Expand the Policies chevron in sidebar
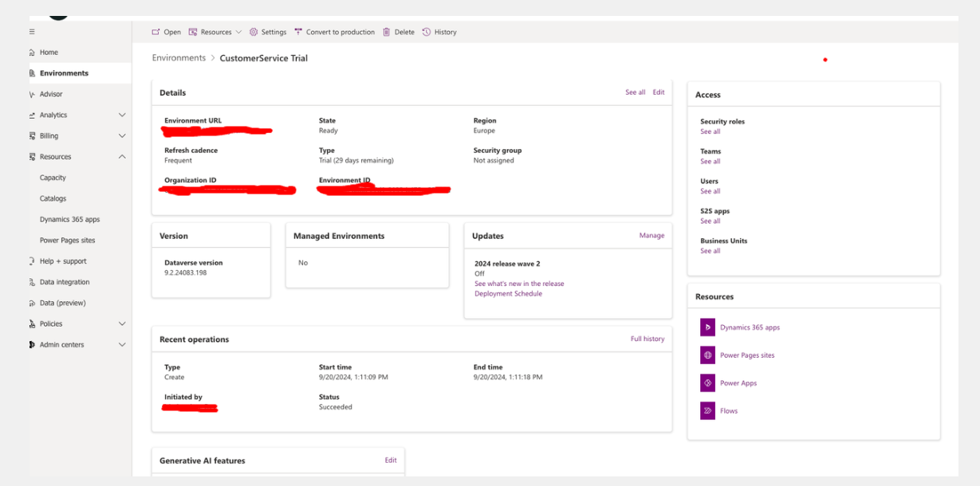980x486 pixels. pyautogui.click(x=122, y=324)
